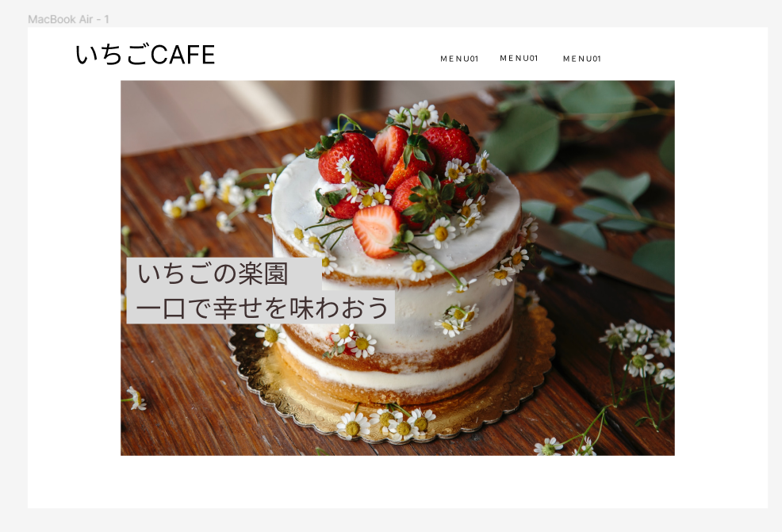Click the blank white area below the hero image
Screen dimensions: 782x532
pos(397,481)
